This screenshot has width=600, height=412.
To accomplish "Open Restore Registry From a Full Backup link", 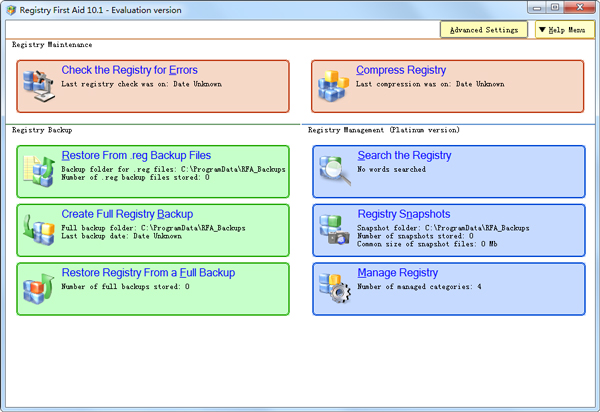I will pyautogui.click(x=148, y=272).
